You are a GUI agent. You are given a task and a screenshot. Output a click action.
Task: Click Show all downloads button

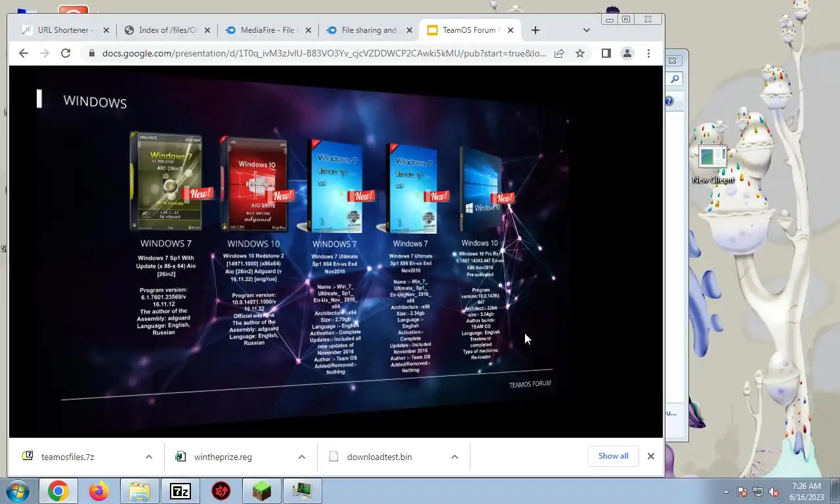(614, 456)
